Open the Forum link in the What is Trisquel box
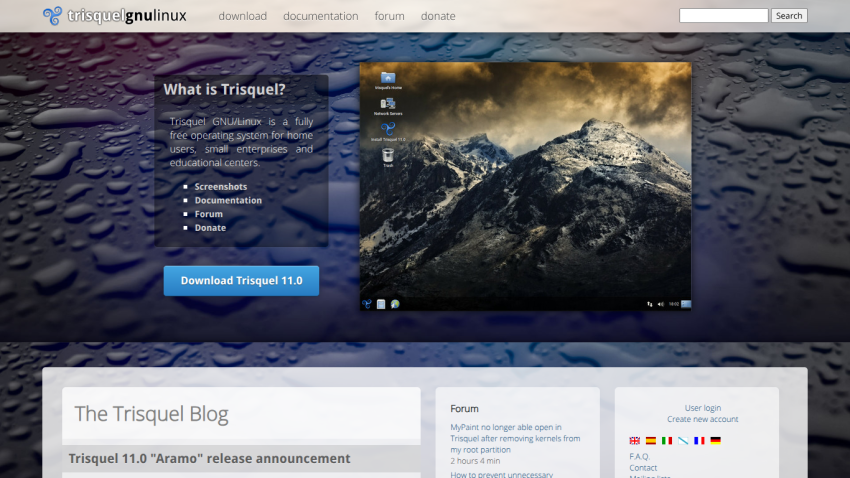850x478 pixels. pyautogui.click(x=209, y=214)
